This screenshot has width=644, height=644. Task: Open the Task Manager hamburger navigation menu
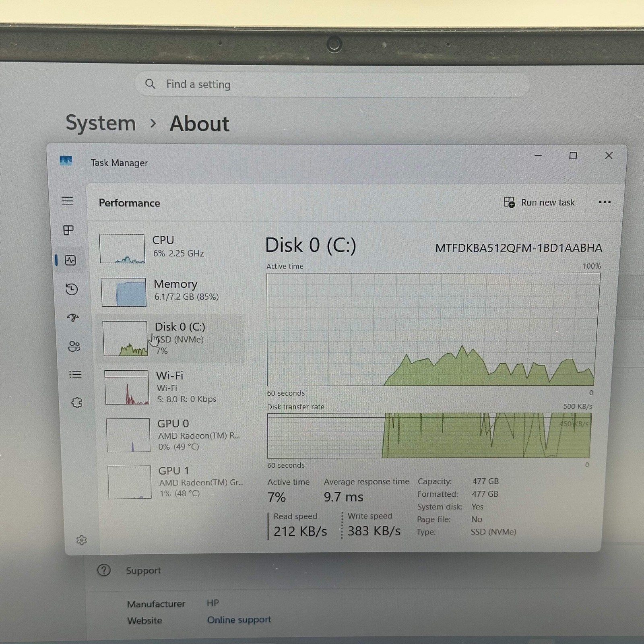pos(68,200)
